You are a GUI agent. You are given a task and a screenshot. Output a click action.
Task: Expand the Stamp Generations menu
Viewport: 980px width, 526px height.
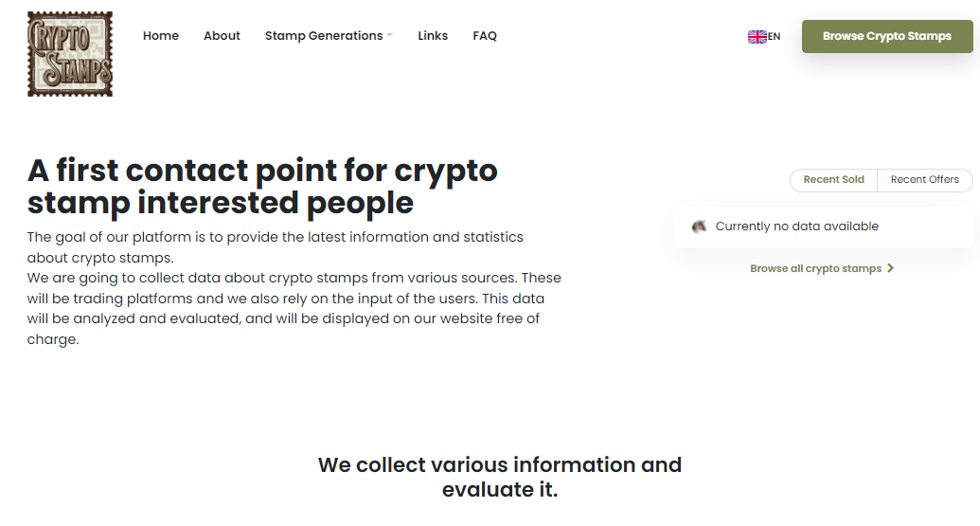click(x=324, y=36)
